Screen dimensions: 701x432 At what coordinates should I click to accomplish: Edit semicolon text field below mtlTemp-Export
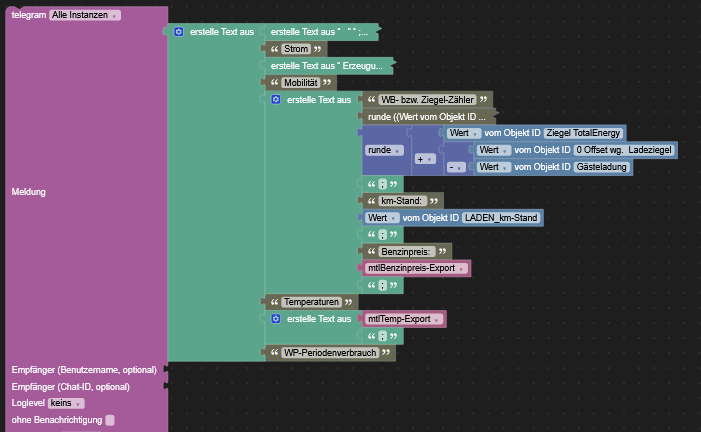click(x=383, y=336)
